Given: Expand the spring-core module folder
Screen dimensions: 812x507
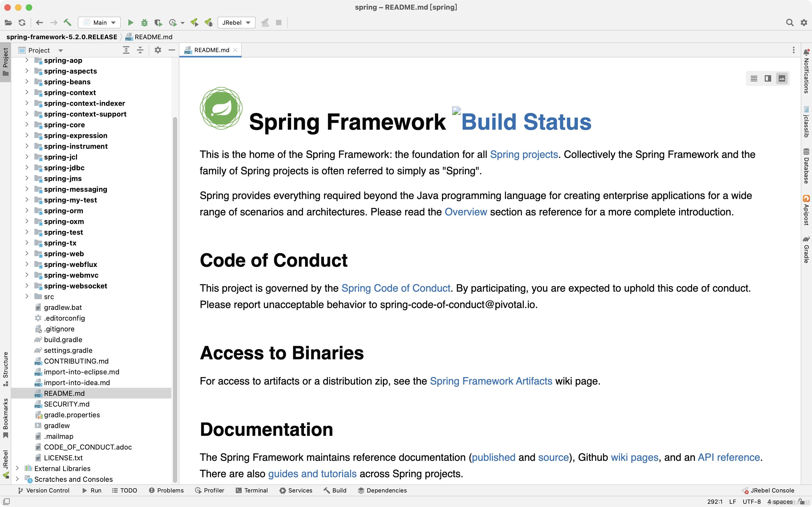Looking at the screenshot, I should (x=27, y=125).
